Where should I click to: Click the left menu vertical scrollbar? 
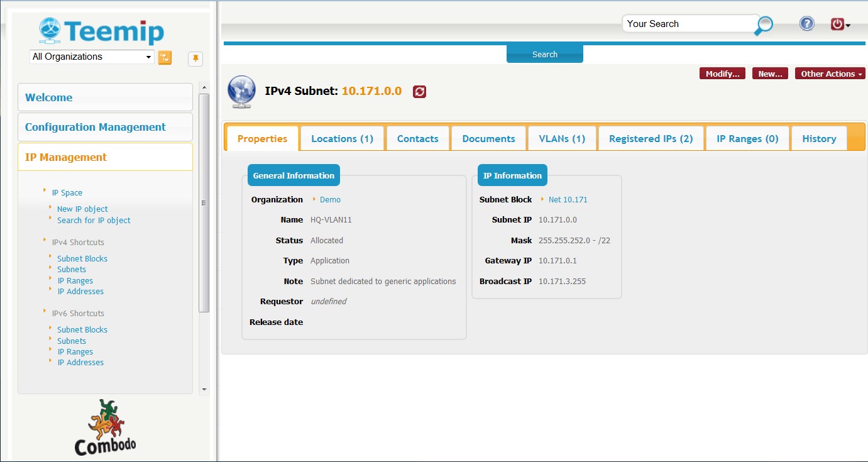coord(204,202)
